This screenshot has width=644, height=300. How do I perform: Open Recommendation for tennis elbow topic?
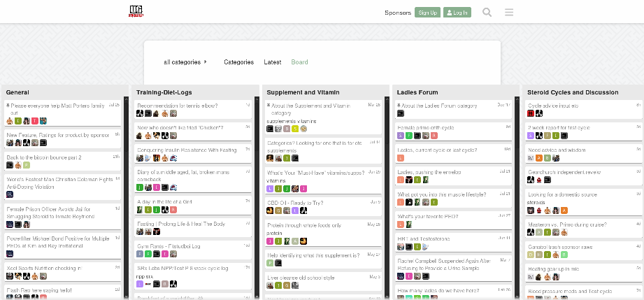point(177,106)
